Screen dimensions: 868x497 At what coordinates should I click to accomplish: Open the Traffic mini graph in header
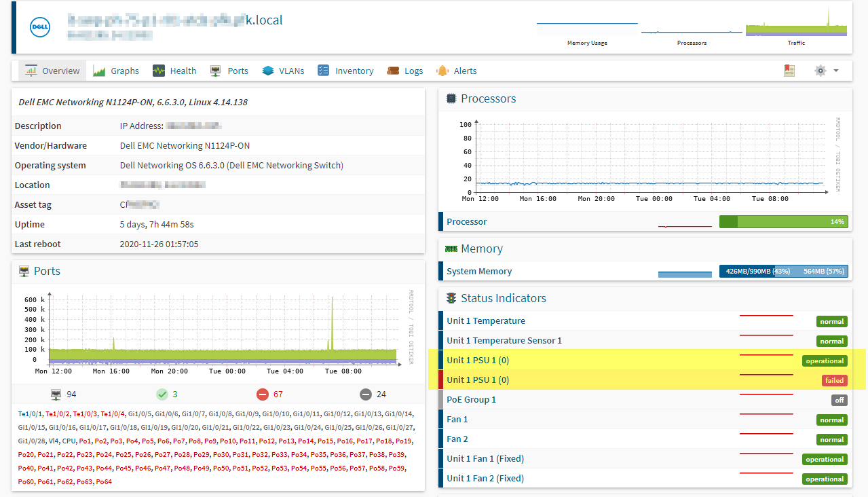(x=796, y=27)
